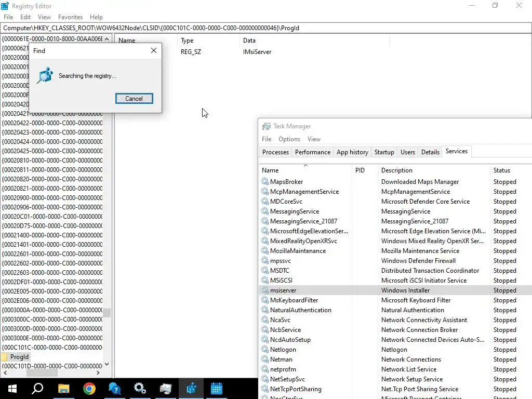Cancel the registry search in Find dialog
Screen dimensions: 532x399
tap(134, 98)
